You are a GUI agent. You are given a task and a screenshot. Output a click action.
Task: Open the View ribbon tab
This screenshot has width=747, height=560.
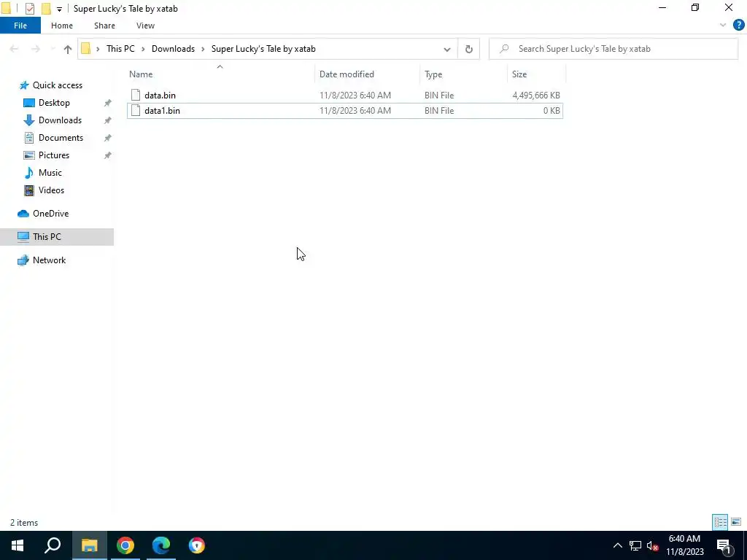click(x=145, y=26)
